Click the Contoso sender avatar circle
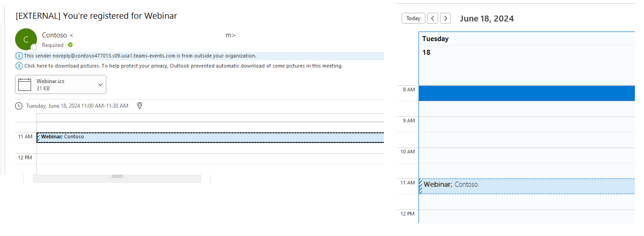The width and height of the screenshot is (644, 236). [x=26, y=39]
